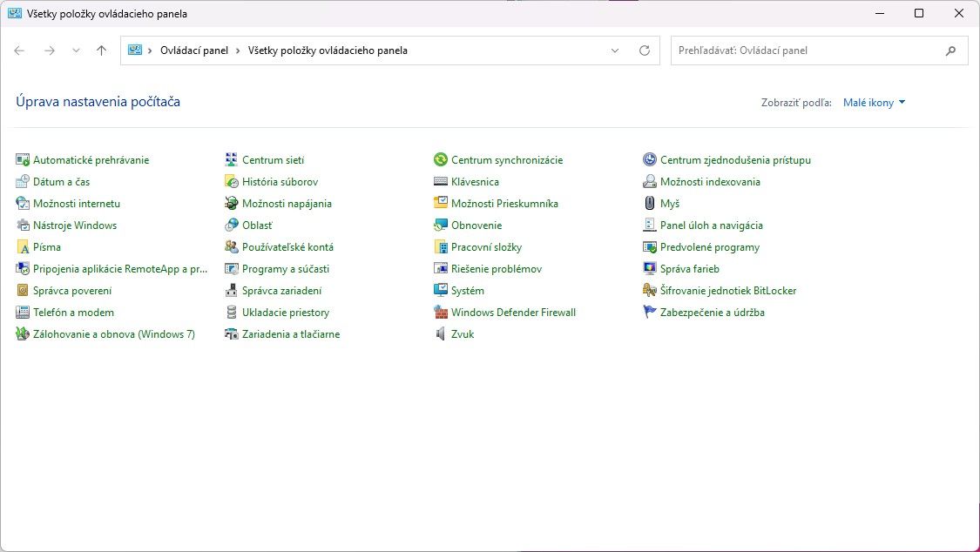This screenshot has width=980, height=552.
Task: Click the Windows Defender Firewall icon
Action: (x=441, y=313)
